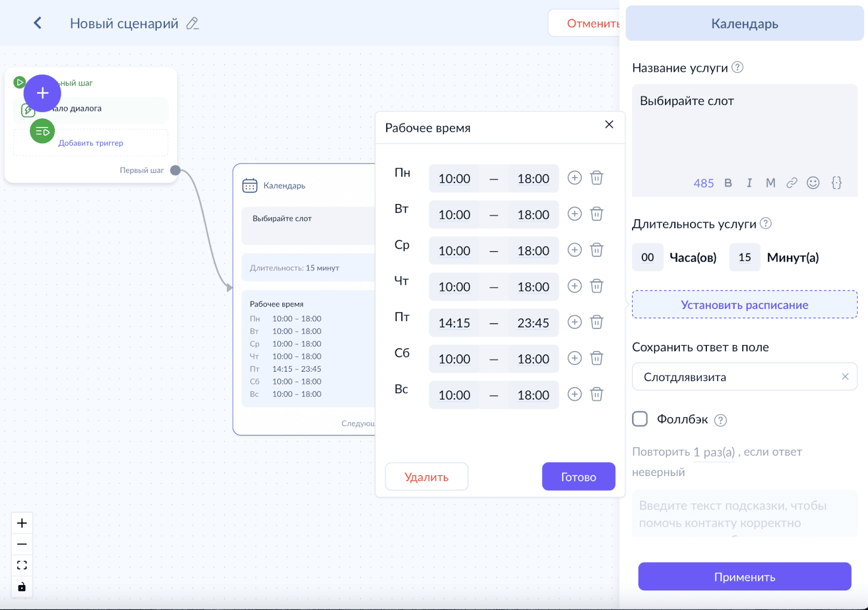Add time interval for Пн
868x610 pixels.
(x=575, y=177)
